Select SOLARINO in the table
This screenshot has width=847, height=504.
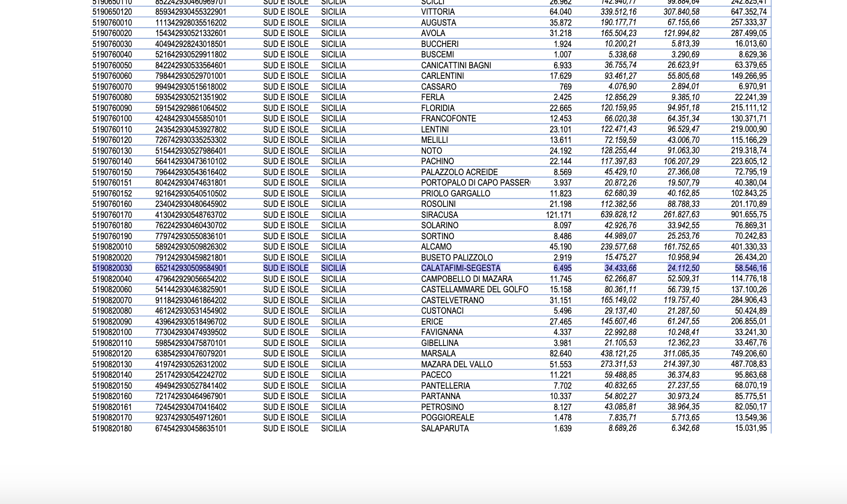440,225
